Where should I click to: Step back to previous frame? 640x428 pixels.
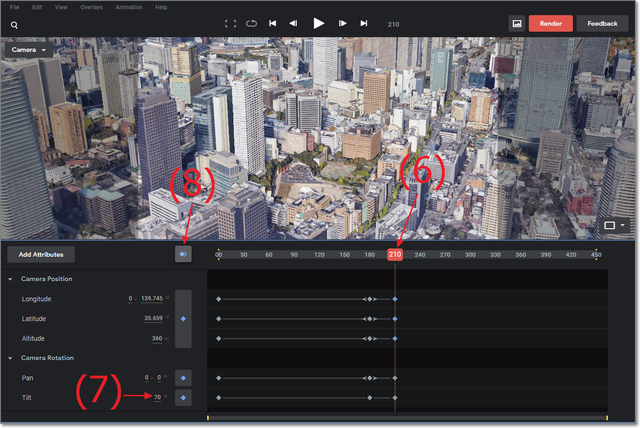point(293,23)
